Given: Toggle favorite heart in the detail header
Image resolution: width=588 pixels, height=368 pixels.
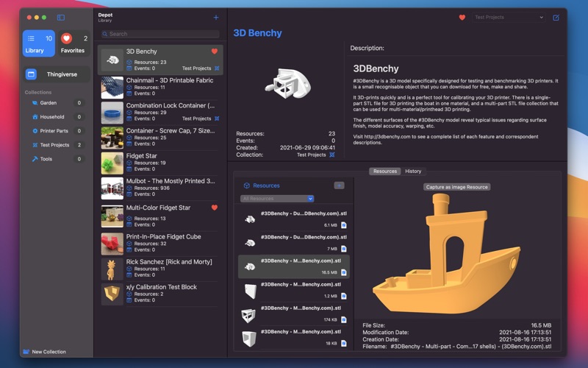Looking at the screenshot, I should tap(462, 17).
